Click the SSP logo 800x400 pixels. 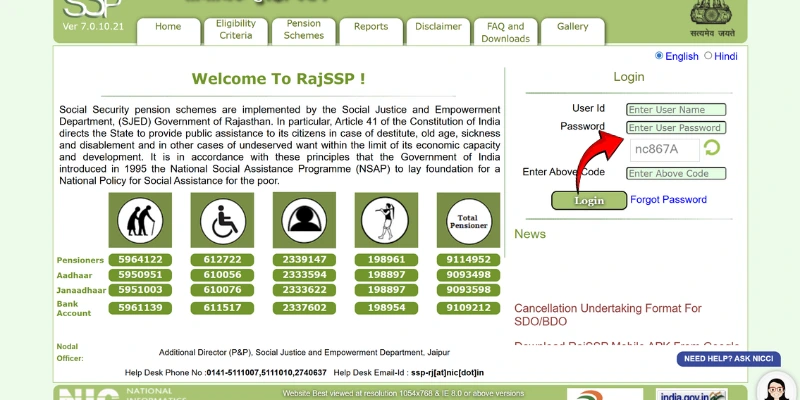(x=92, y=8)
